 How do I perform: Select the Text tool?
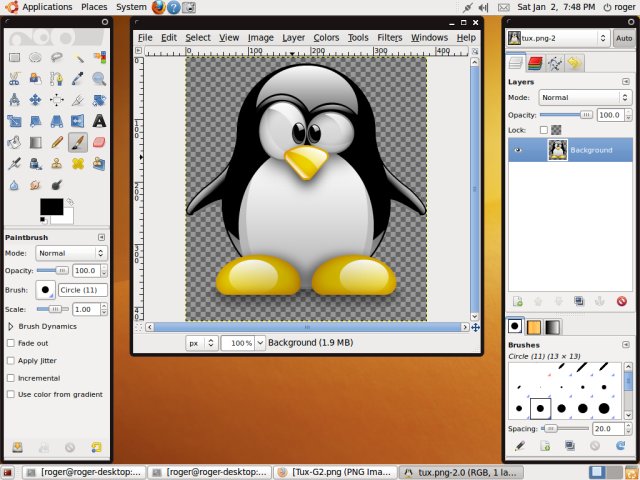point(99,121)
